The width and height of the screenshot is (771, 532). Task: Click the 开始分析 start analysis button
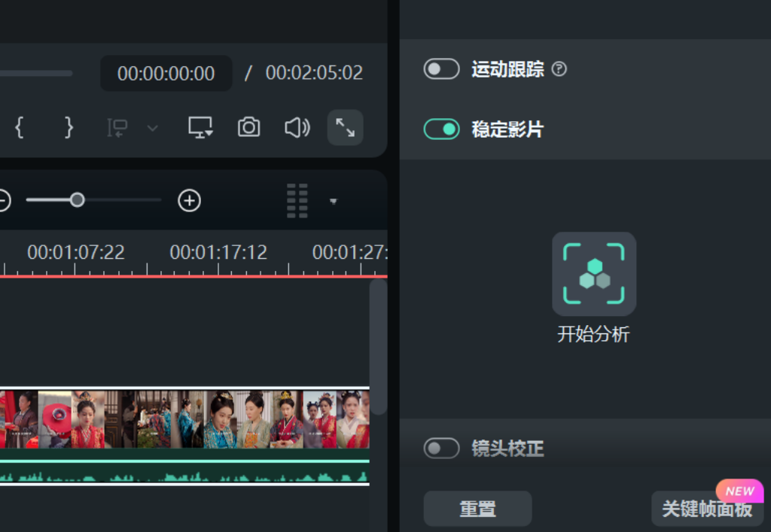click(594, 274)
